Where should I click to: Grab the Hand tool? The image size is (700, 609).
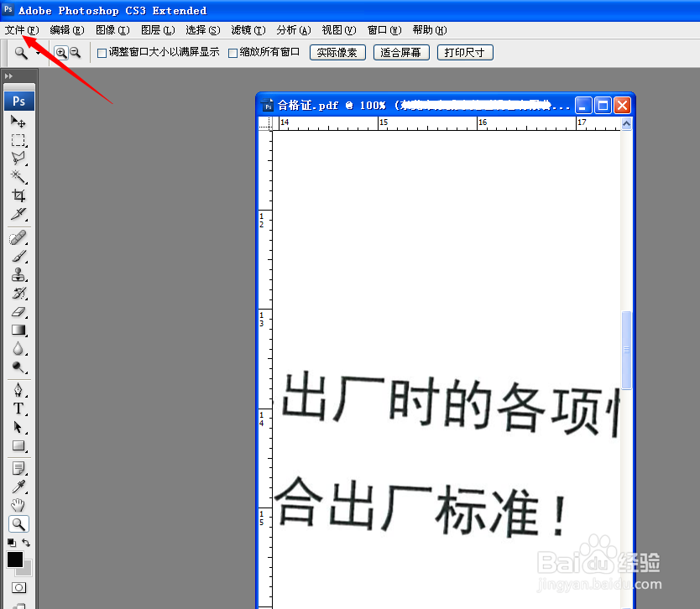point(18,504)
